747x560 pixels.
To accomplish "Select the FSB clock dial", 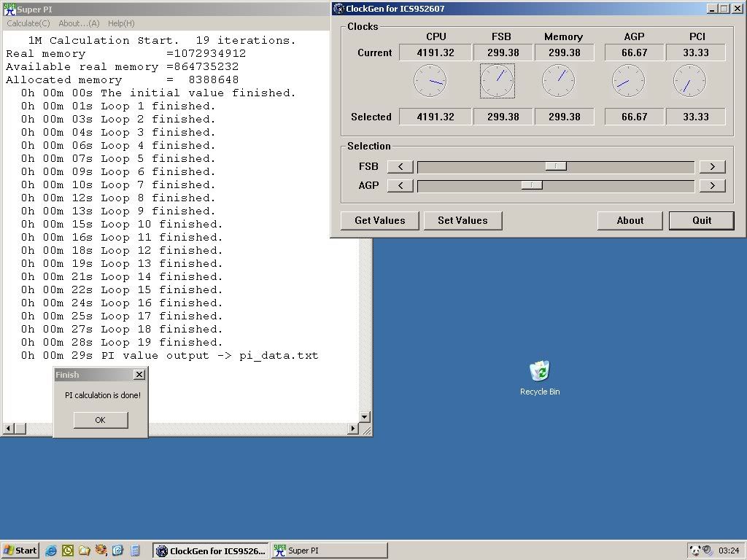I will pyautogui.click(x=498, y=81).
